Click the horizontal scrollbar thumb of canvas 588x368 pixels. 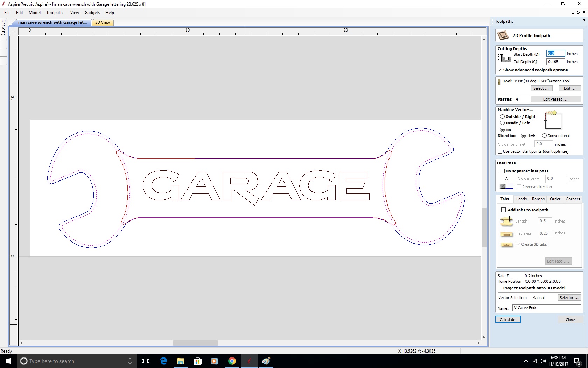pyautogui.click(x=195, y=343)
